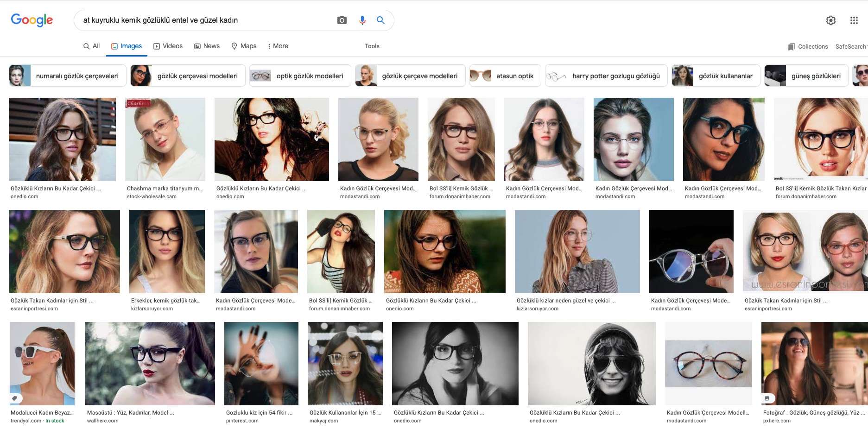Open makyaj.com 'Gözlük Kullananlar İçin 15' image
This screenshot has height=428, width=868.
coord(345,364)
